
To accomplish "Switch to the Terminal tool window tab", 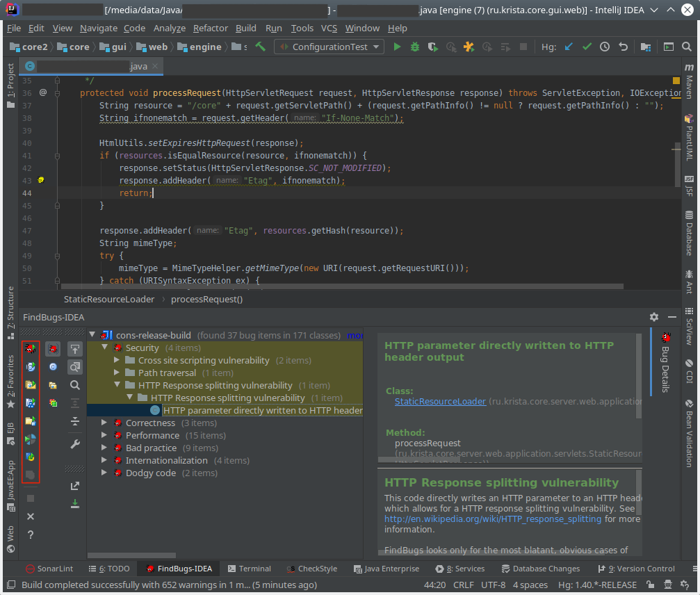I will [249, 569].
